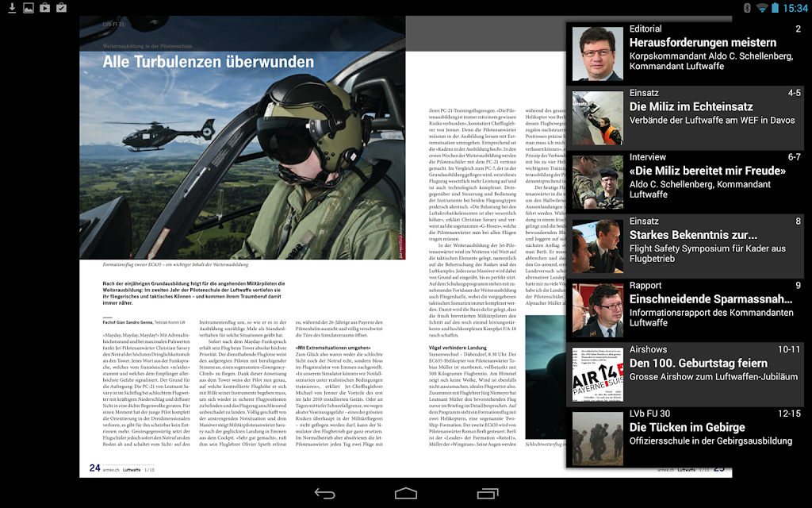This screenshot has width=812, height=508.
Task: Tap headline 'Alle Turbulenzen überwunden'
Action: pos(209,62)
